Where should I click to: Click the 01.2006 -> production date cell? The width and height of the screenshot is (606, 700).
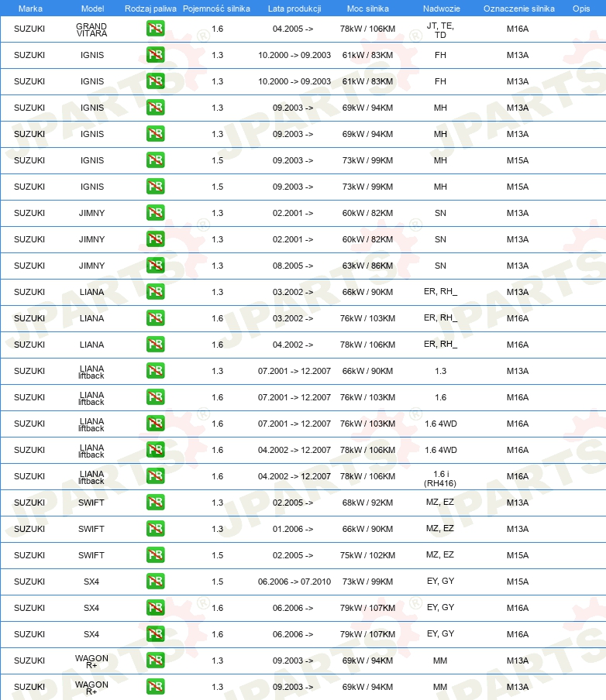(293, 530)
